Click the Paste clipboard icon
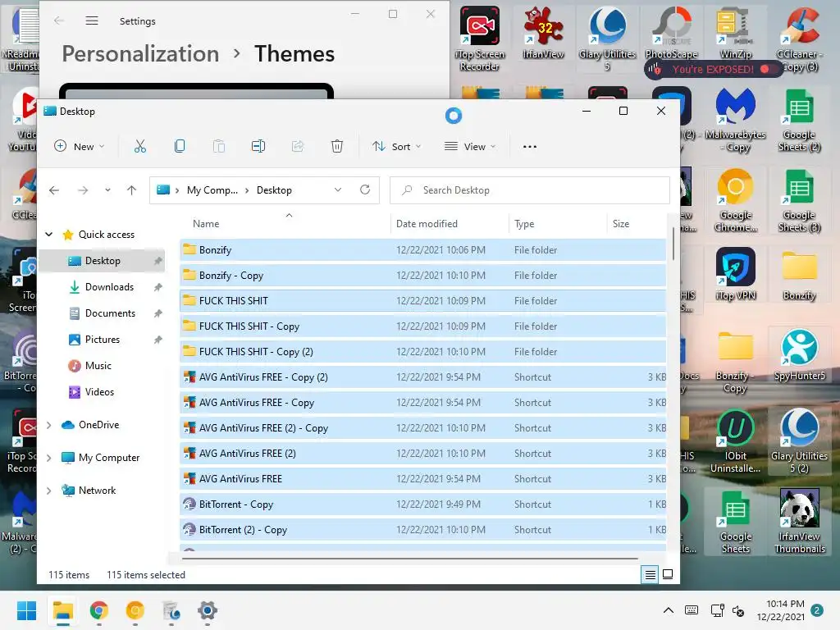 218,146
